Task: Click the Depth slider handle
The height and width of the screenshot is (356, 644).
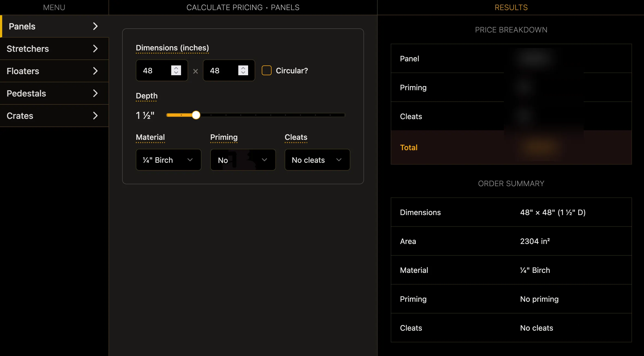Action: (196, 115)
